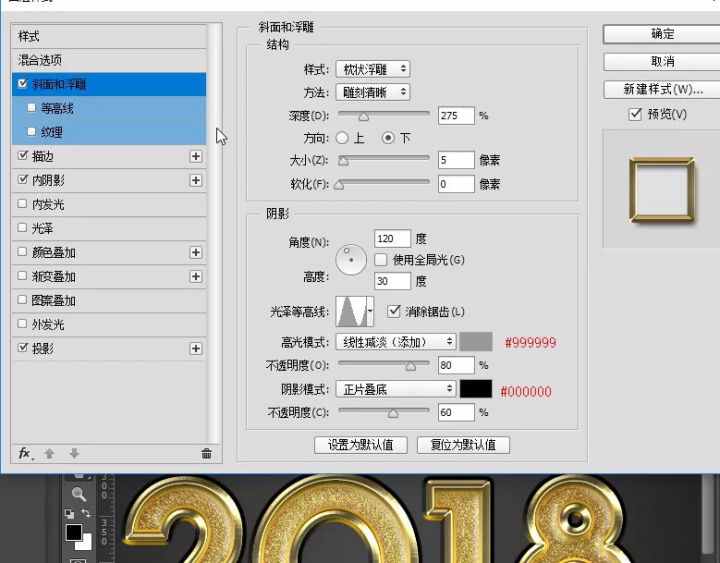Move effect up with the up arrow icon
This screenshot has height=563, width=720.
50,454
